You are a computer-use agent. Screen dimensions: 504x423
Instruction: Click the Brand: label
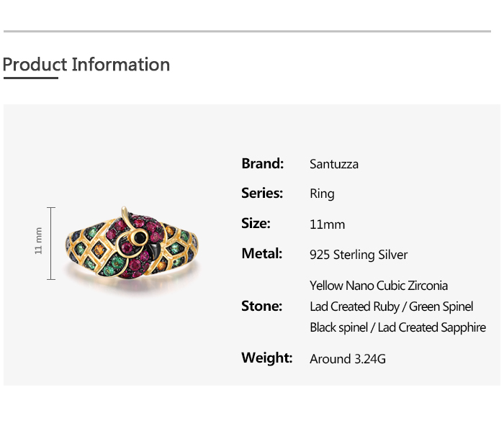coord(263,163)
